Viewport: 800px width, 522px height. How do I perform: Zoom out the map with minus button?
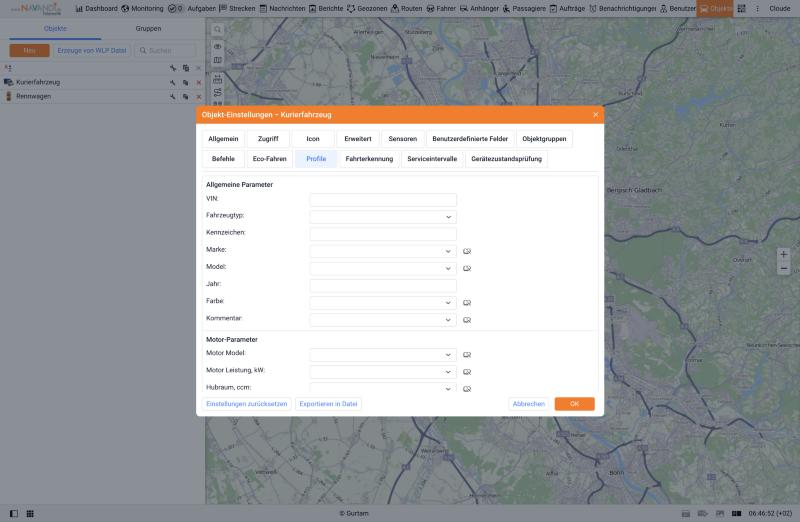(x=784, y=268)
